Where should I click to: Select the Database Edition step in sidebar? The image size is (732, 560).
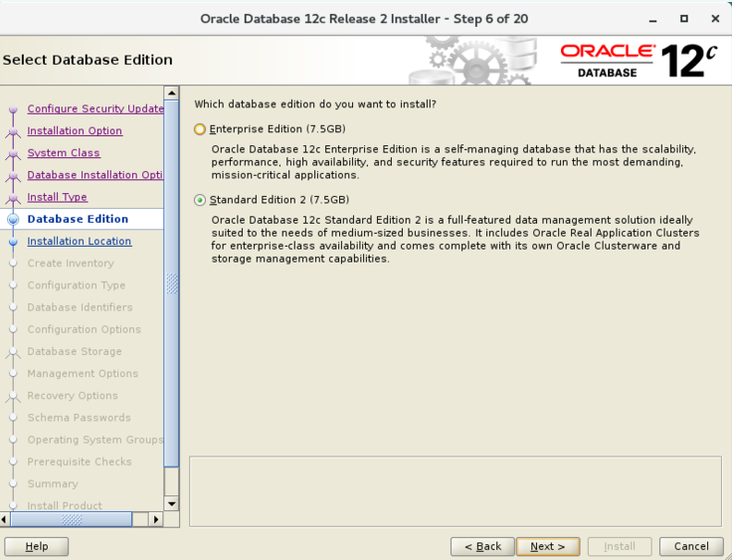[78, 219]
